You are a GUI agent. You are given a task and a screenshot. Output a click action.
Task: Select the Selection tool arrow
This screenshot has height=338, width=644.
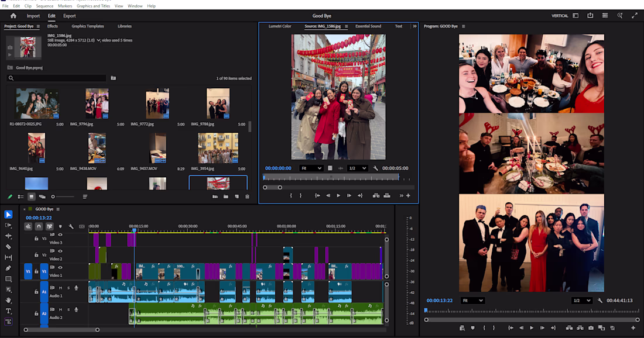coord(8,215)
